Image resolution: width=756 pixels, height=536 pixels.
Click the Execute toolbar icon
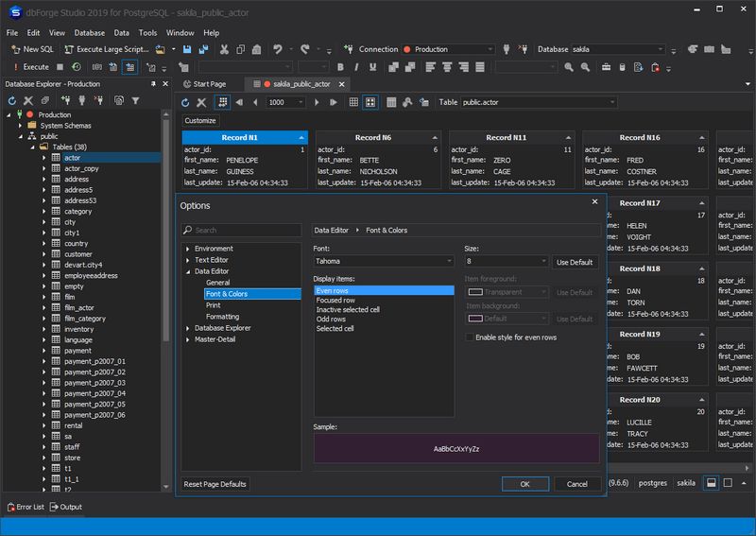(15, 67)
